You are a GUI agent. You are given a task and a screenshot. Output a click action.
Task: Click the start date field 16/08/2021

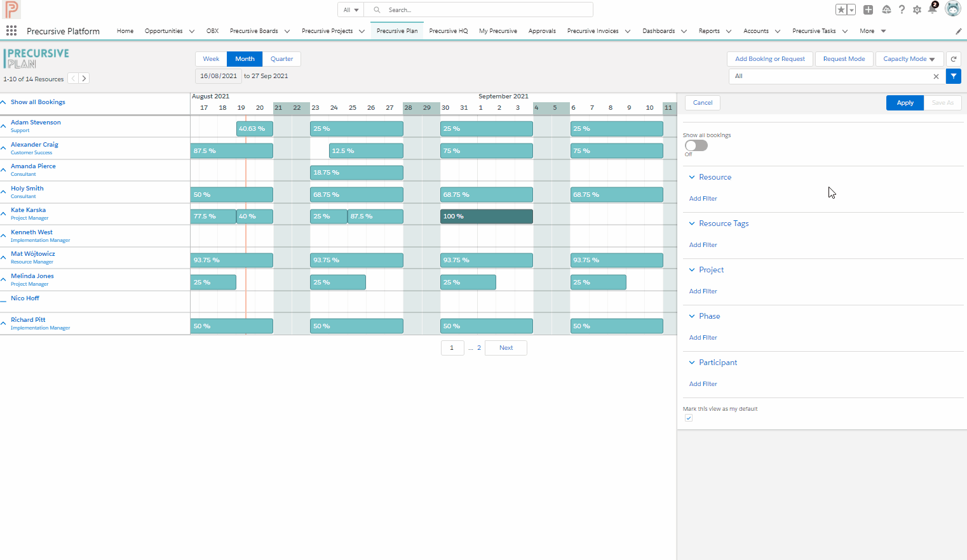click(x=219, y=76)
